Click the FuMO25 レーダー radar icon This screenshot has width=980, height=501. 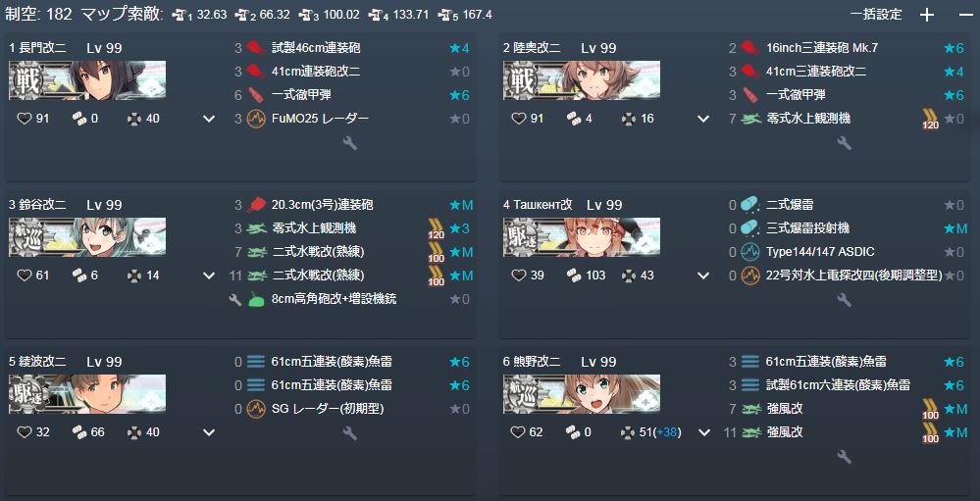click(256, 119)
